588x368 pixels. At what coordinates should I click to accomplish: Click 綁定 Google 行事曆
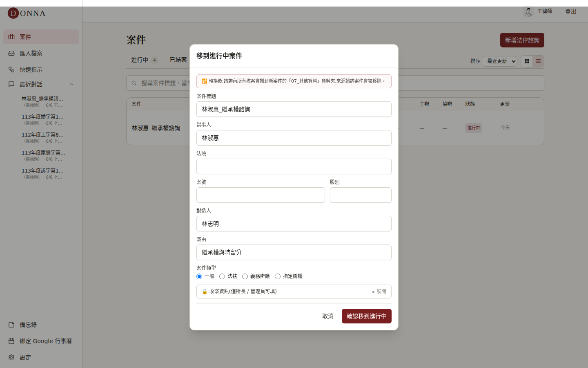41,341
